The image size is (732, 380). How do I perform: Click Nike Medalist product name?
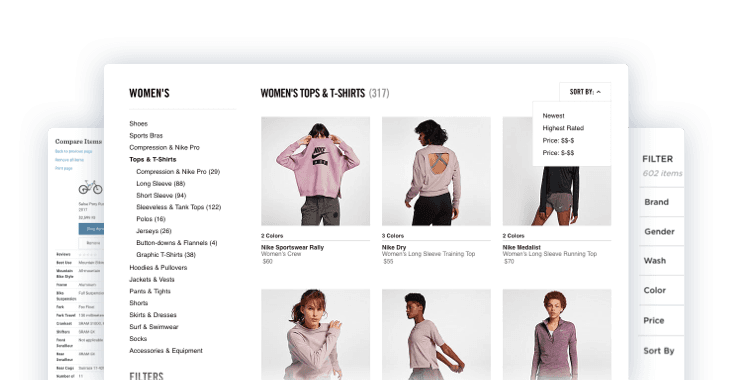(521, 247)
